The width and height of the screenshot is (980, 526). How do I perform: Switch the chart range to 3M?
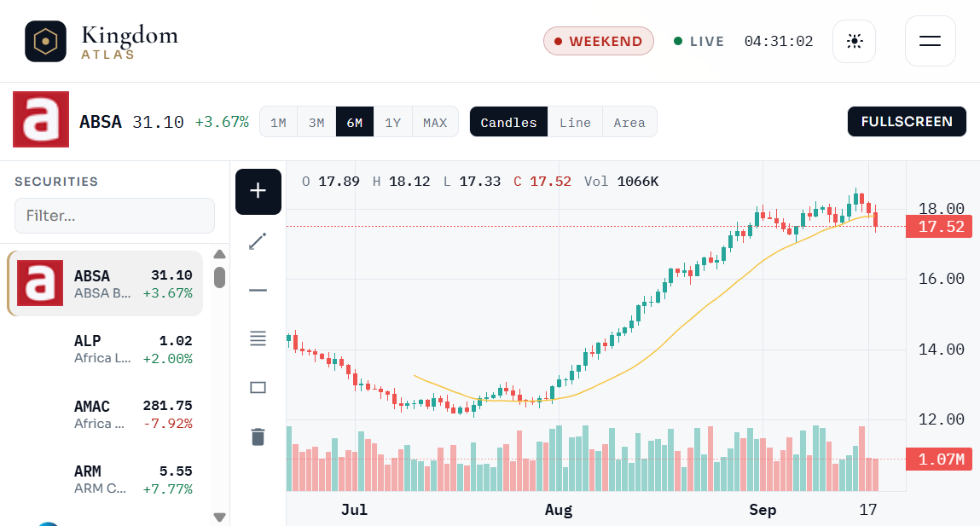coord(317,122)
